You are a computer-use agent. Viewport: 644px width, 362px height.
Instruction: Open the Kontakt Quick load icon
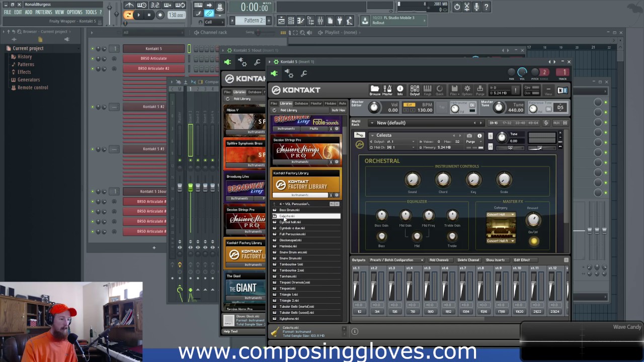pyautogui.click(x=440, y=89)
